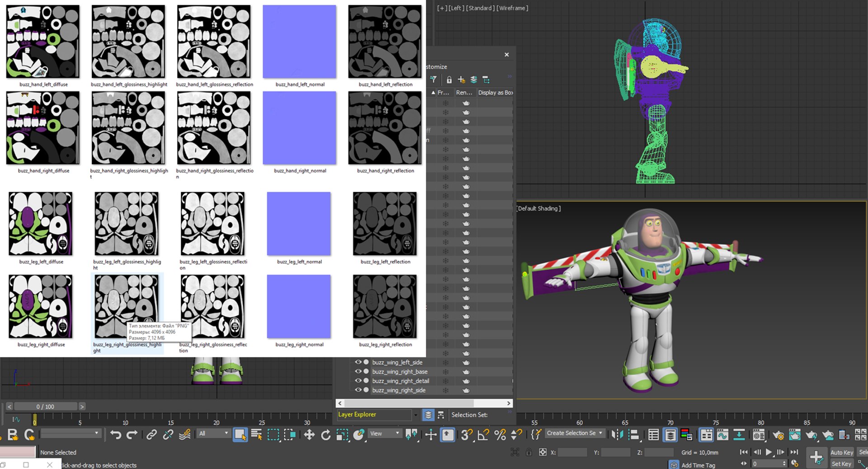Image resolution: width=868 pixels, height=469 pixels.
Task: Activate the Select and Move tool
Action: 309,435
